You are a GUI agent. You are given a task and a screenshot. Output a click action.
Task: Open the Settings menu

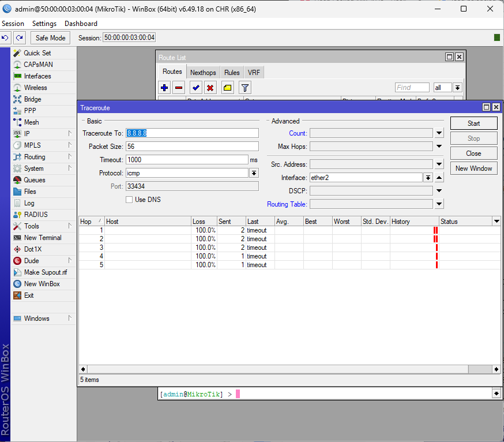pyautogui.click(x=44, y=24)
